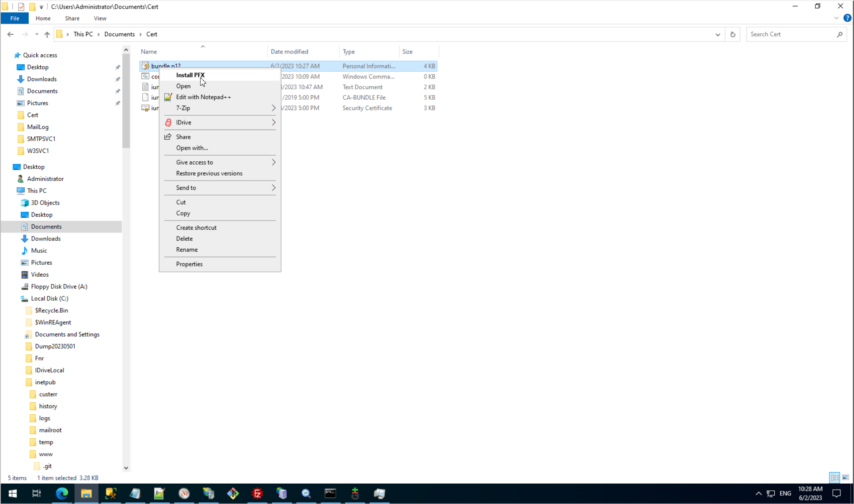
Task: Switch to large icons view button
Action: click(x=845, y=477)
